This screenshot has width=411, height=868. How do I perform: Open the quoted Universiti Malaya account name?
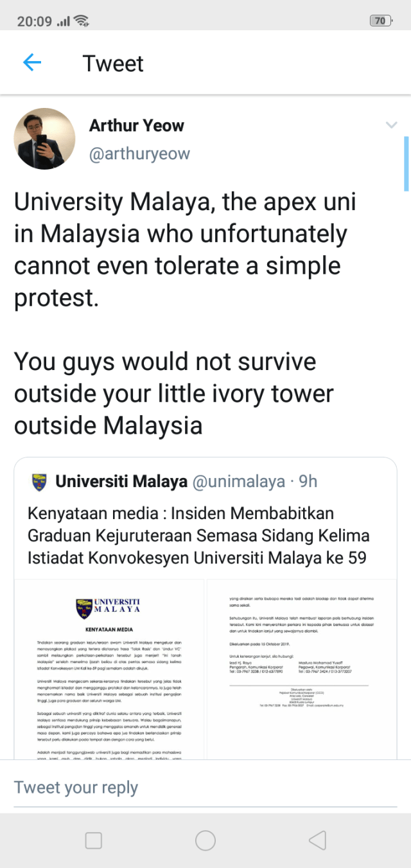coord(121,481)
